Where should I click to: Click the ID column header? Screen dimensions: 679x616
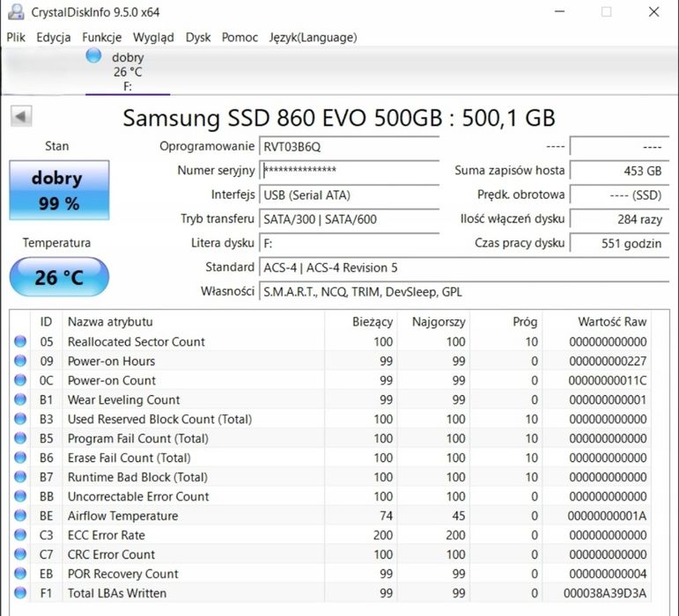pyautogui.click(x=47, y=322)
